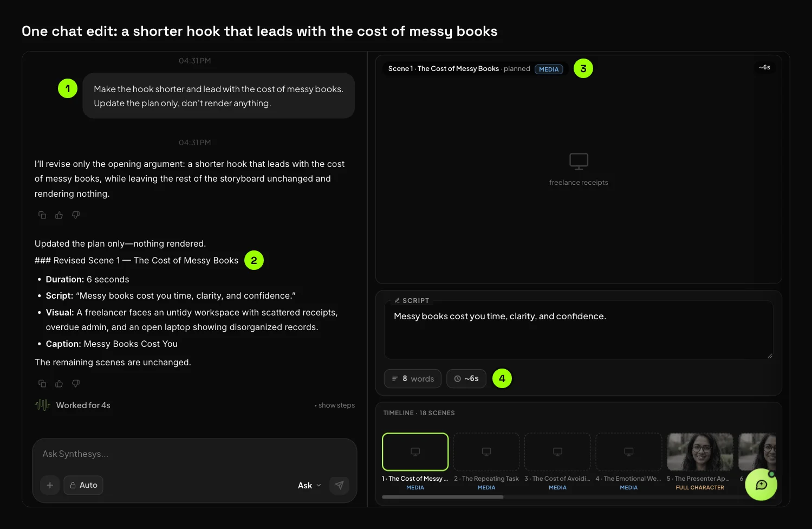Viewport: 812px width, 529px height.
Task: Click the '~6s' duration chip below the script
Action: pos(466,379)
